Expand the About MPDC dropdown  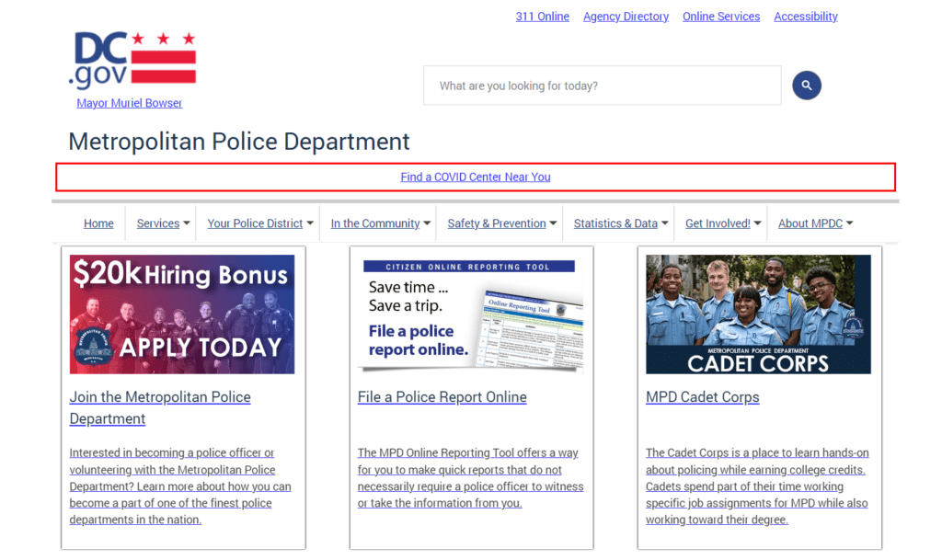pyautogui.click(x=815, y=223)
